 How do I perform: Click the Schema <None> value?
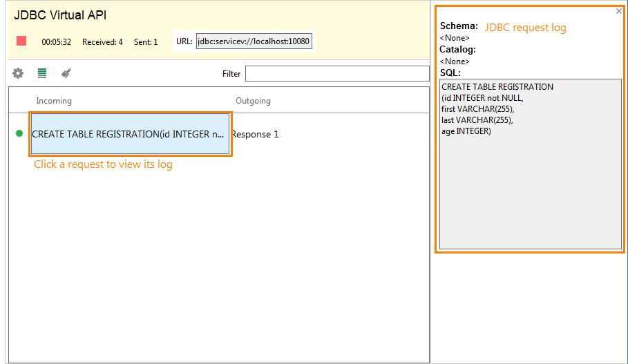[x=455, y=38]
